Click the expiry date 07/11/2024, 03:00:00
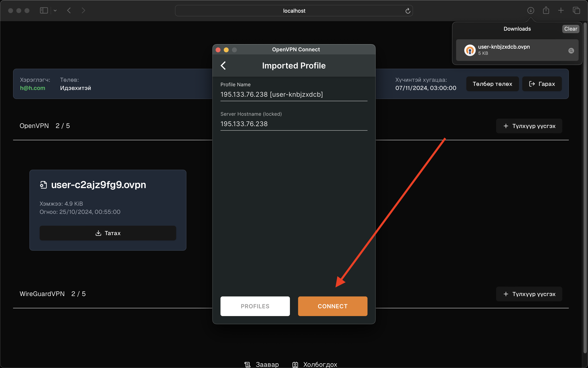This screenshot has height=368, width=588. click(426, 88)
